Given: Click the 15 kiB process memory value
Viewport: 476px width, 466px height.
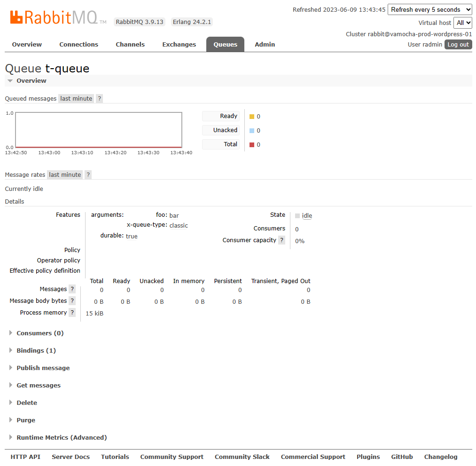Looking at the screenshot, I should [94, 314].
